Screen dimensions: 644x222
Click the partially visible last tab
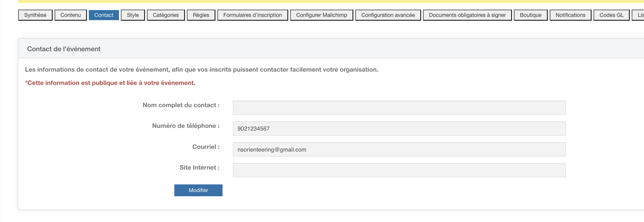[639, 15]
